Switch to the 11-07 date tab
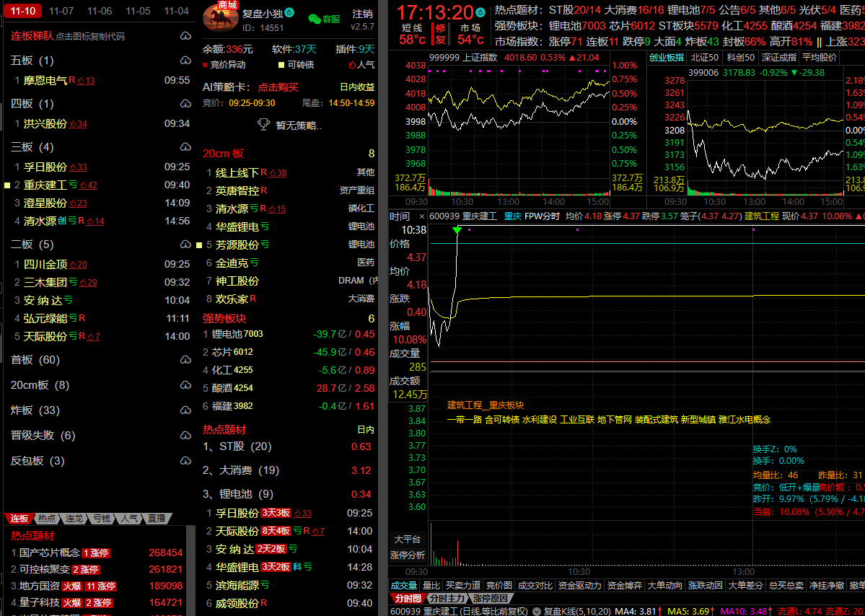The height and width of the screenshot is (616, 865). (x=61, y=11)
